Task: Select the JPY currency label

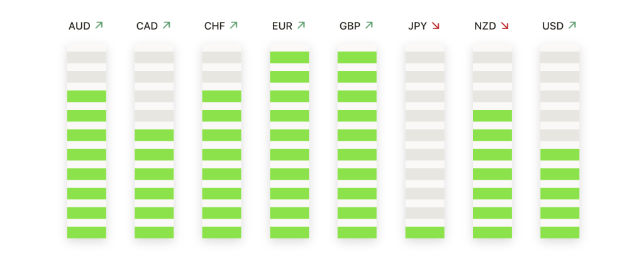Action: [418, 26]
